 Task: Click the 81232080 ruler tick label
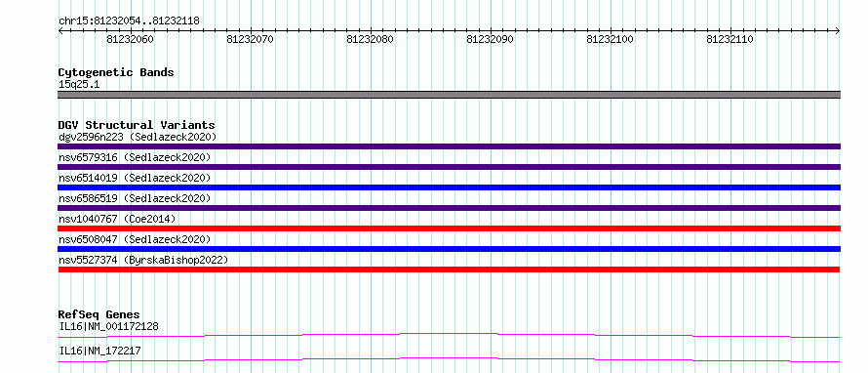pos(371,39)
